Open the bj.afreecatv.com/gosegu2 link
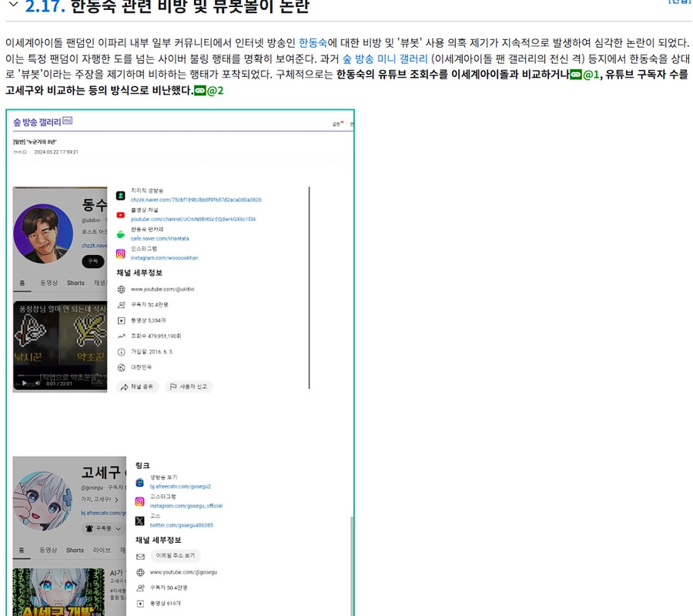693x616 pixels. coord(180,487)
